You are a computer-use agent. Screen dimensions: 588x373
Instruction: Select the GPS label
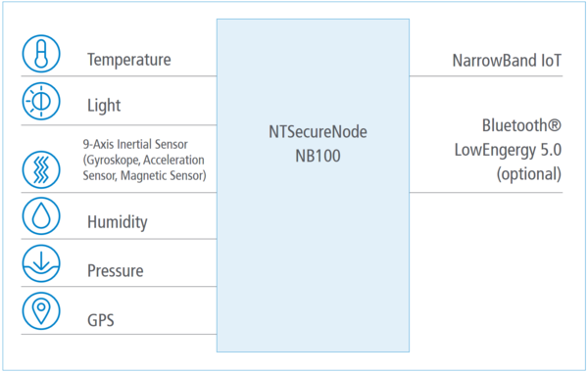[101, 320]
